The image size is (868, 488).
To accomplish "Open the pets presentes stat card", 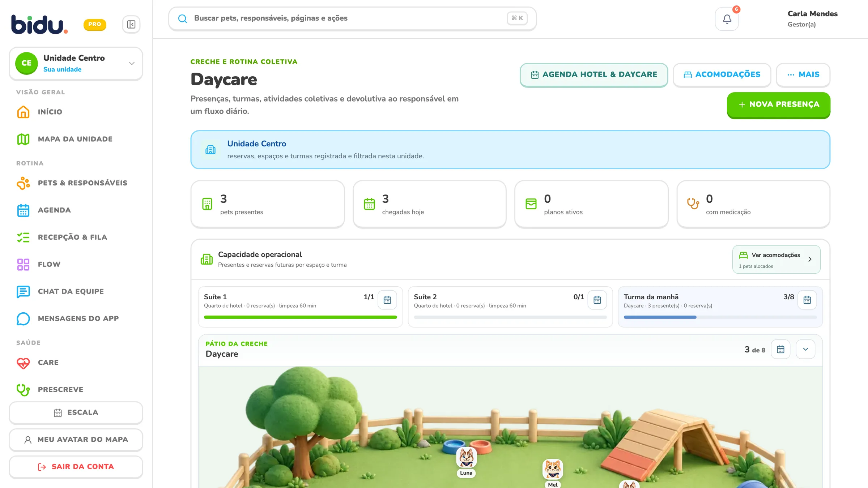I will [268, 204].
